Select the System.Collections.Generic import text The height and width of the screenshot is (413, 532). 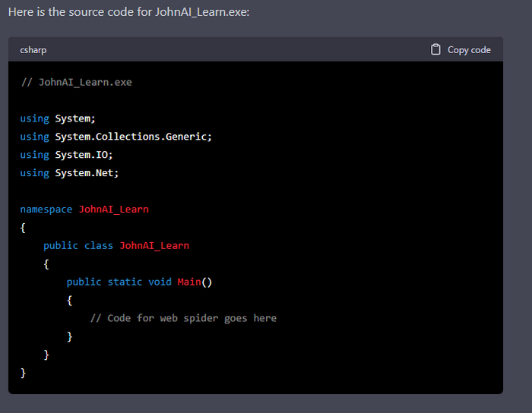pos(133,137)
